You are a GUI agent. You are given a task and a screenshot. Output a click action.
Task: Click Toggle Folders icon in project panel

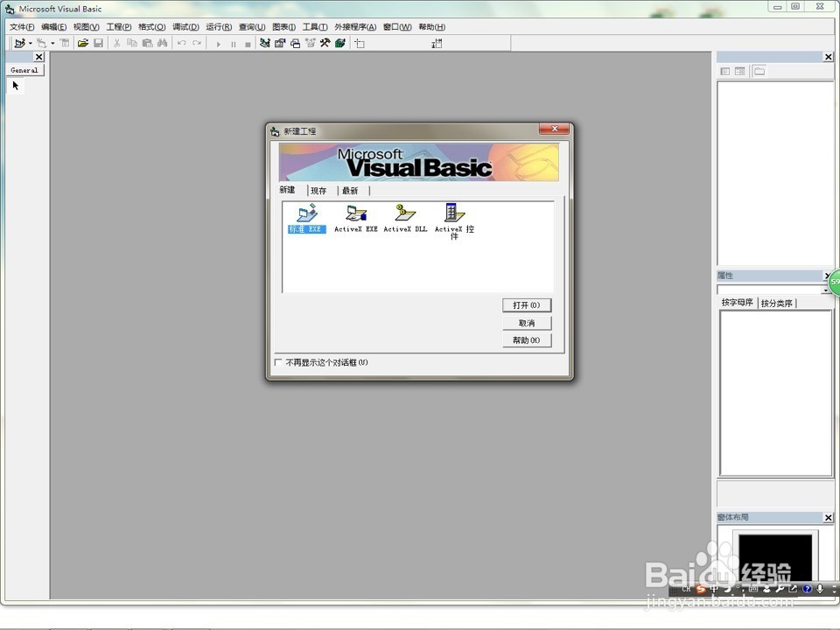(x=759, y=71)
